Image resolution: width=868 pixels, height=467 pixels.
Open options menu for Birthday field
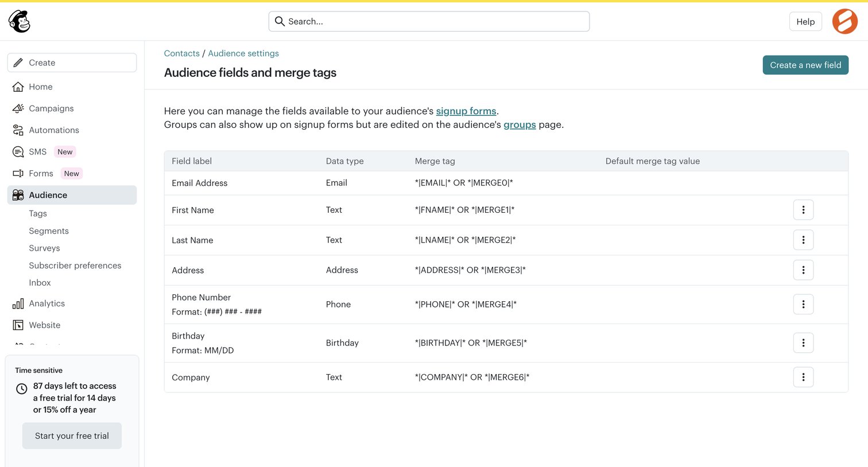click(x=803, y=343)
